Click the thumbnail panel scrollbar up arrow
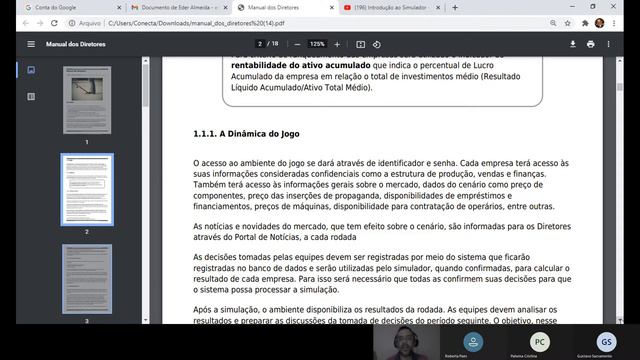This screenshot has height=360, width=640. 146,61
